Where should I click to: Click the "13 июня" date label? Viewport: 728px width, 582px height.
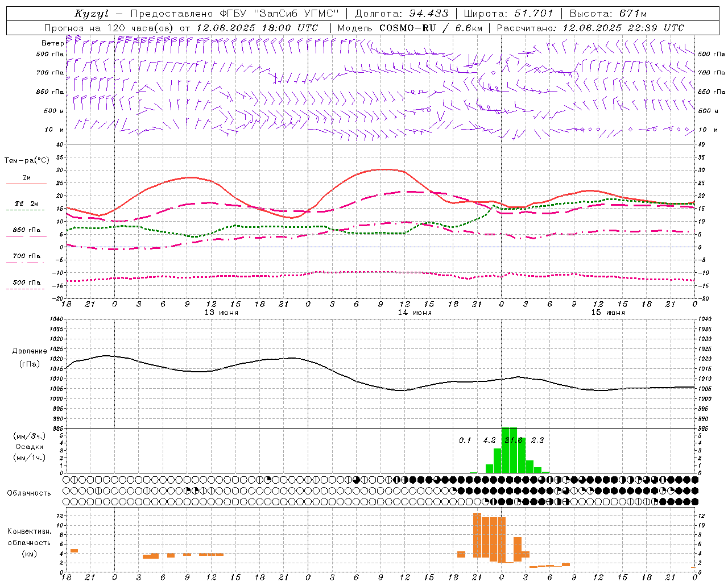[221, 313]
